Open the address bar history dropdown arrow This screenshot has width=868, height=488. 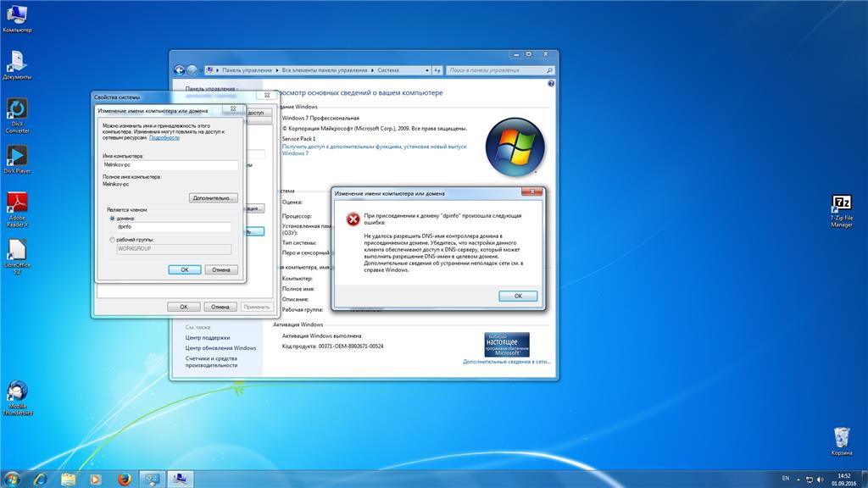(427, 70)
